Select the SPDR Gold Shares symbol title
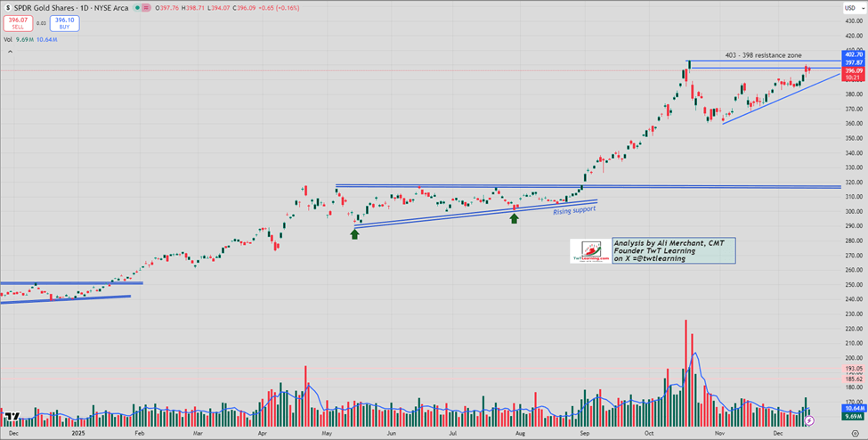Screen dimensions: 868x440 click(x=44, y=8)
